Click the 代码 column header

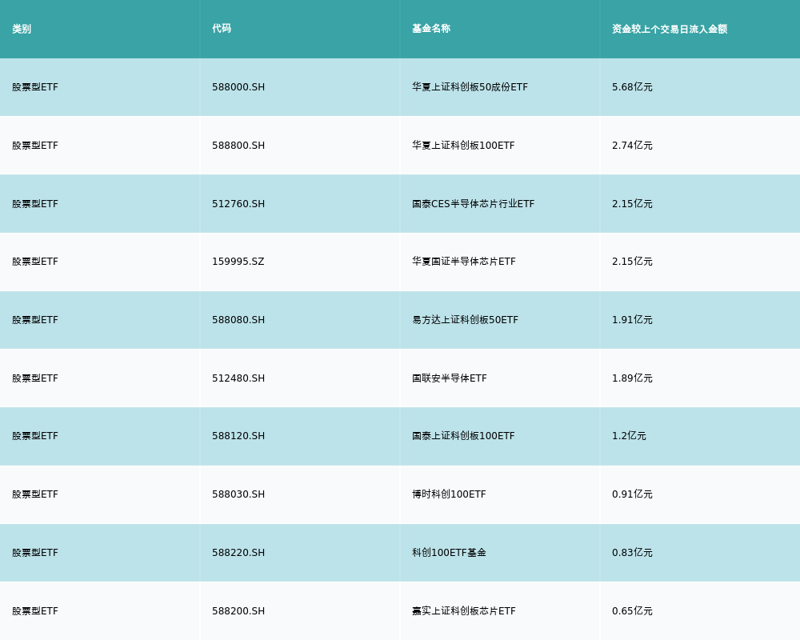click(x=221, y=29)
